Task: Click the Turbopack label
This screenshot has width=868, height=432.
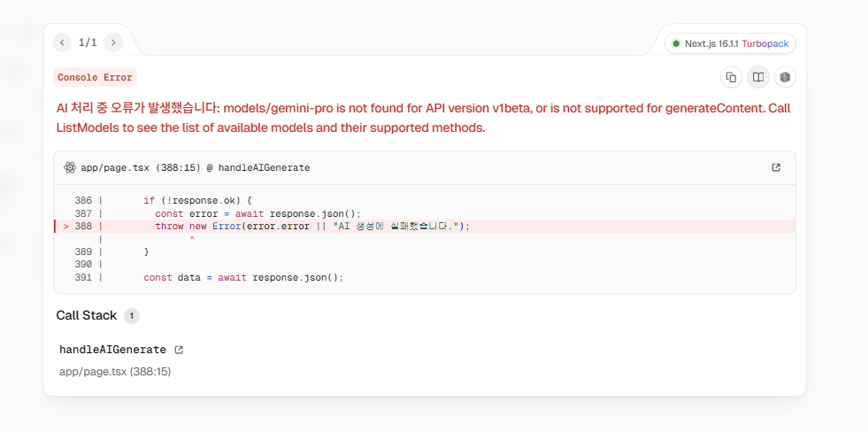Action: (764, 43)
